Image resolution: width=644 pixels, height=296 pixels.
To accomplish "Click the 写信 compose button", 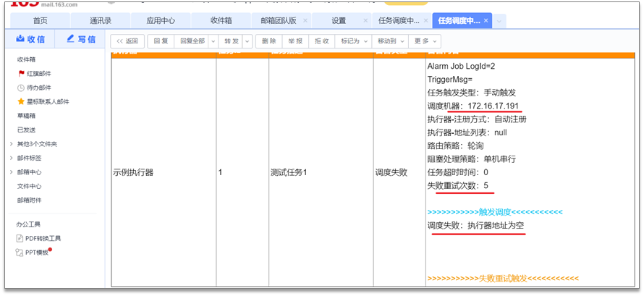I will click(81, 39).
